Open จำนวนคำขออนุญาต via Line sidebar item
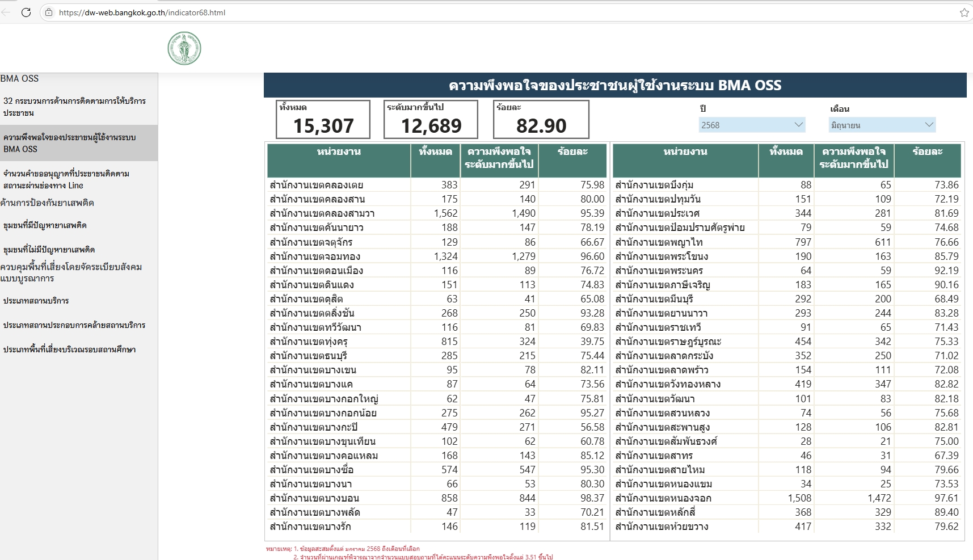The width and height of the screenshot is (973, 560). [79, 179]
